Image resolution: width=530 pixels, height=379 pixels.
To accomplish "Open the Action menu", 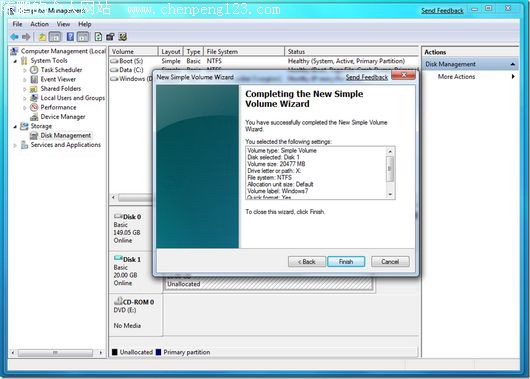I will point(40,24).
